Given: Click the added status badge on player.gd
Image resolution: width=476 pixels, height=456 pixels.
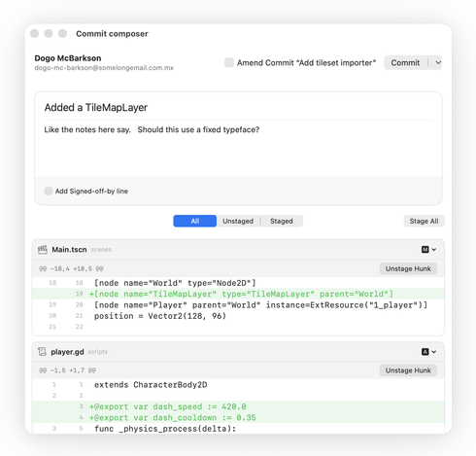Looking at the screenshot, I should pos(425,352).
